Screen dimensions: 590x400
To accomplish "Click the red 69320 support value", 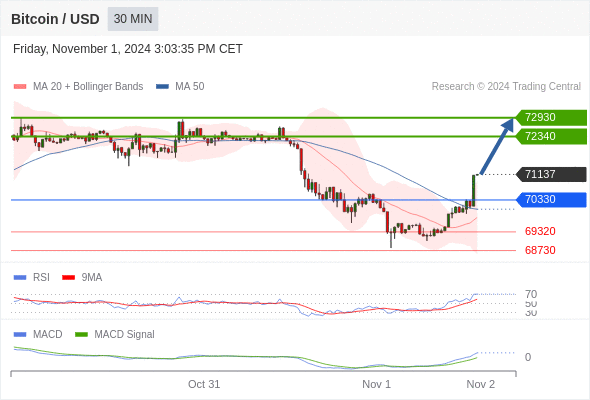I will [x=540, y=231].
